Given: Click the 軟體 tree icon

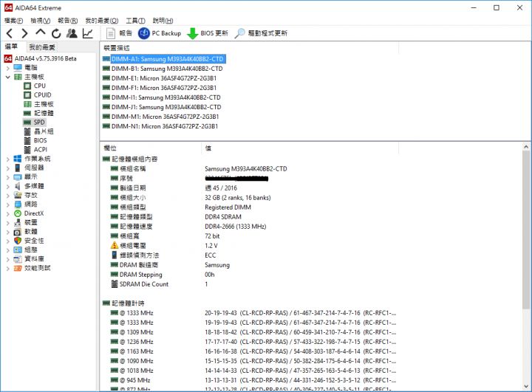Looking at the screenshot, I should pos(18,232).
